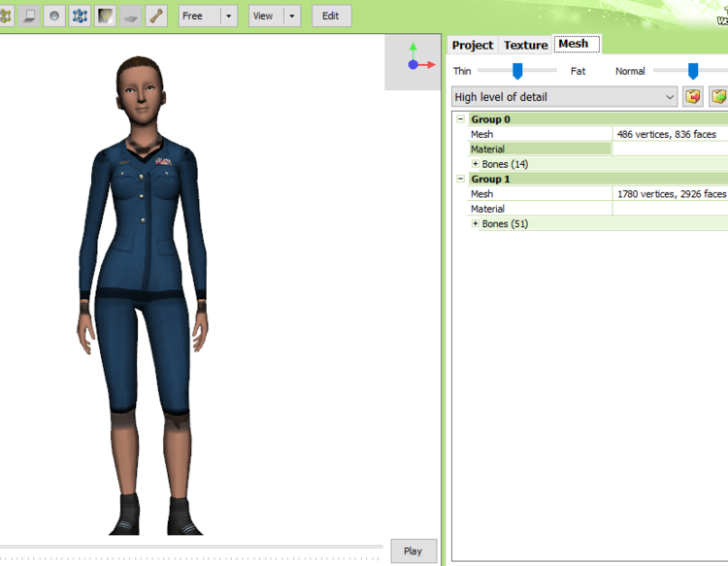Expand Bones (51) under Group 1

(x=475, y=223)
